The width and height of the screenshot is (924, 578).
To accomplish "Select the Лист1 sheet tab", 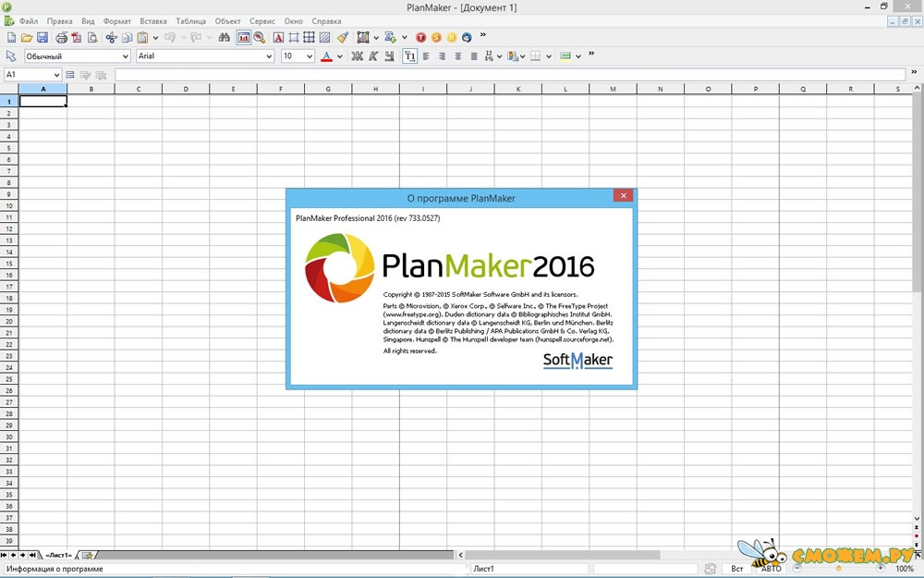I will click(x=58, y=556).
